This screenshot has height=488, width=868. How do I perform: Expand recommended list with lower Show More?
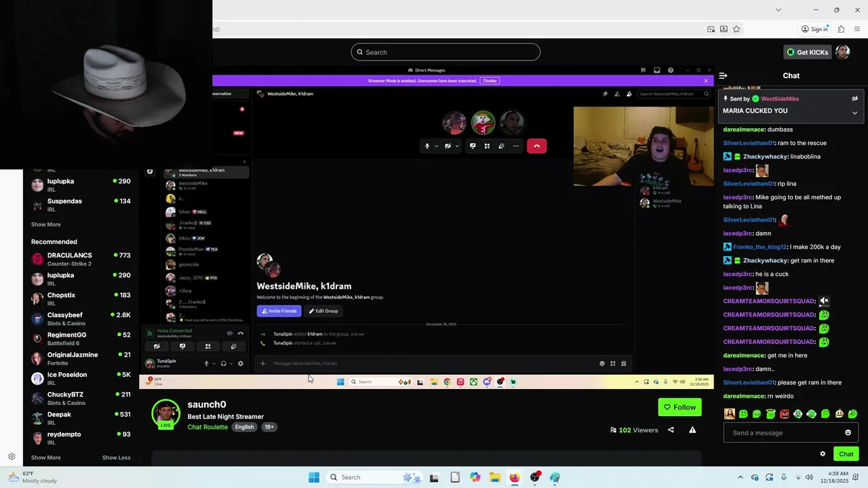[45, 457]
